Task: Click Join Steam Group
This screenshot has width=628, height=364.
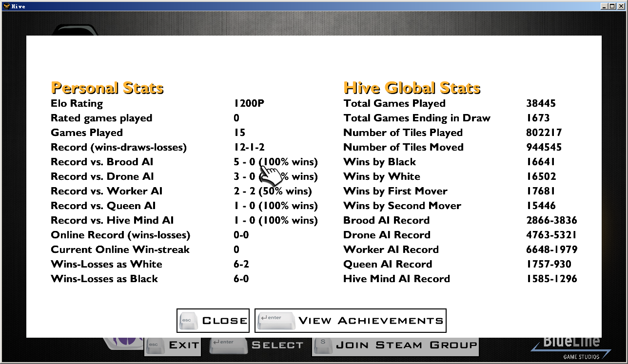Action: pyautogui.click(x=395, y=345)
